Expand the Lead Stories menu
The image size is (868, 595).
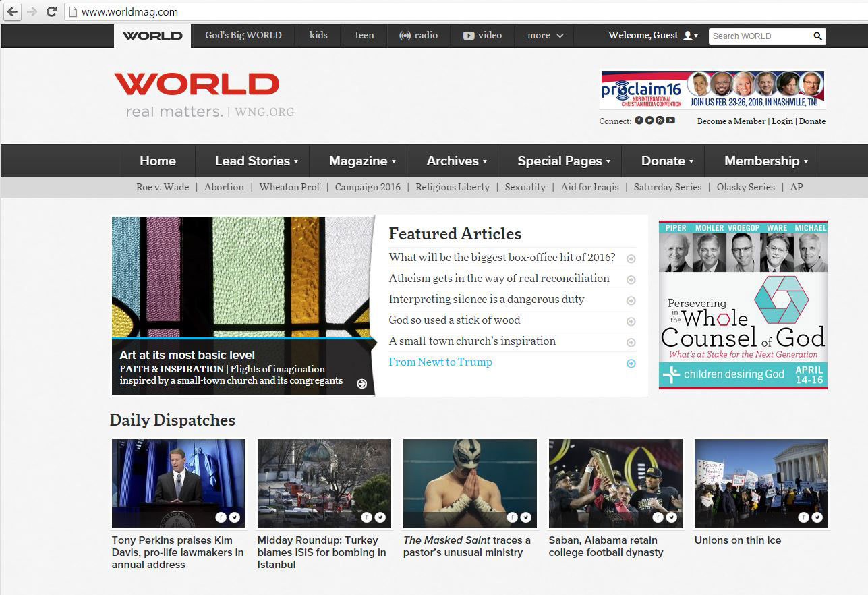[x=256, y=161]
